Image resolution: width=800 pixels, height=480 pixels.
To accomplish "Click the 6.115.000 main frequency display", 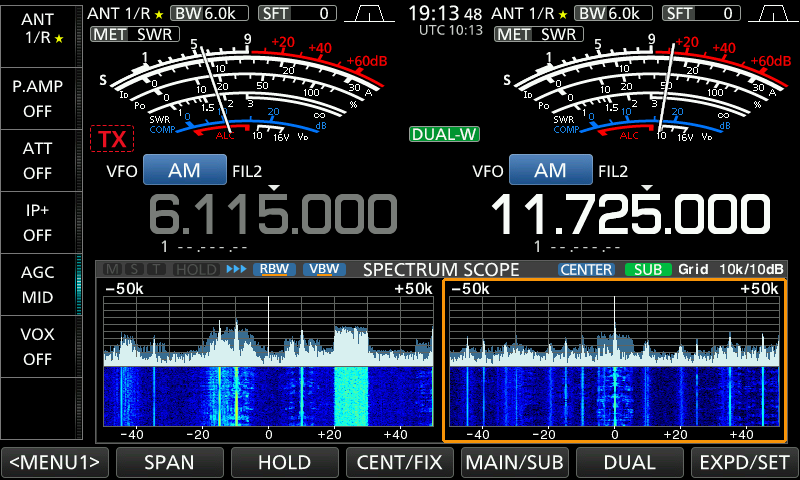I will click(273, 214).
